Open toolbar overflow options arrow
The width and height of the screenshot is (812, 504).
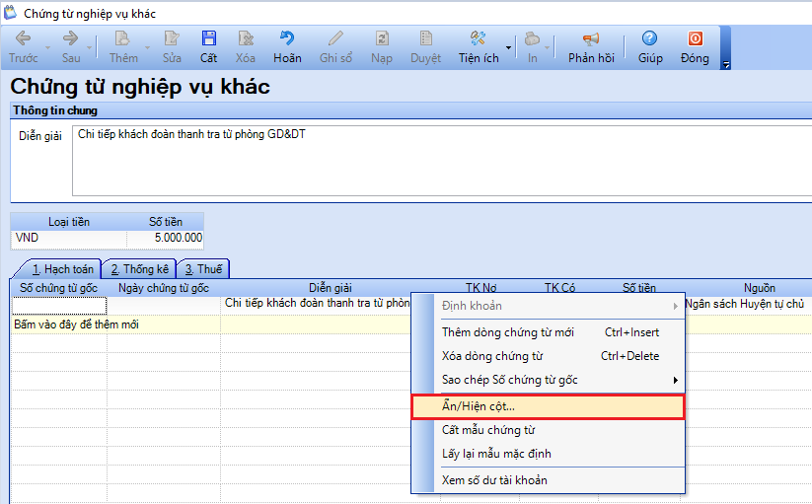point(726,65)
